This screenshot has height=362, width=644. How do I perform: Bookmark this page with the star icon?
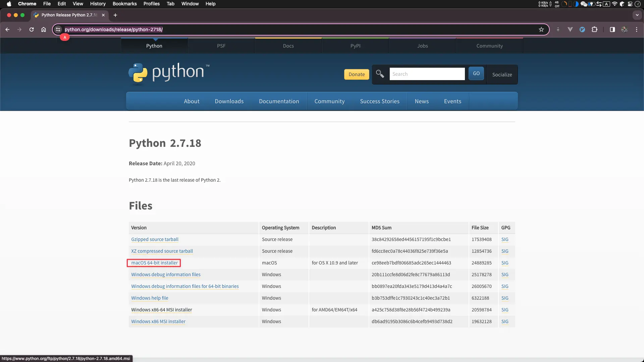[541, 29]
